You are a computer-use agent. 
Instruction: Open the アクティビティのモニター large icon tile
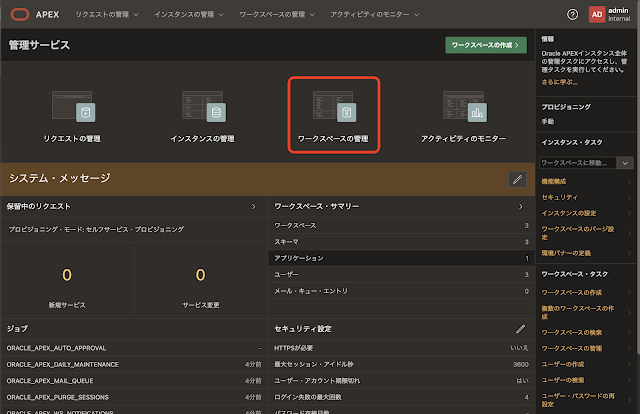[463, 116]
